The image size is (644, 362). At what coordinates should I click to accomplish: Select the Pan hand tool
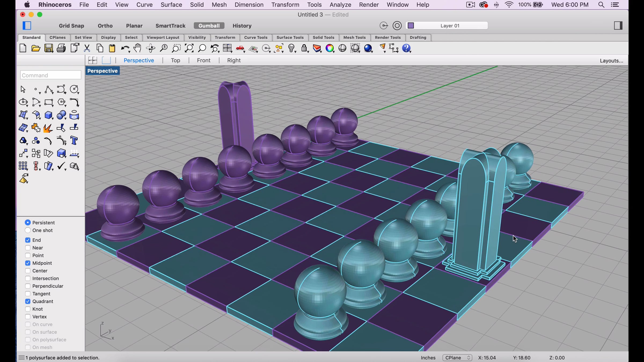(x=137, y=48)
